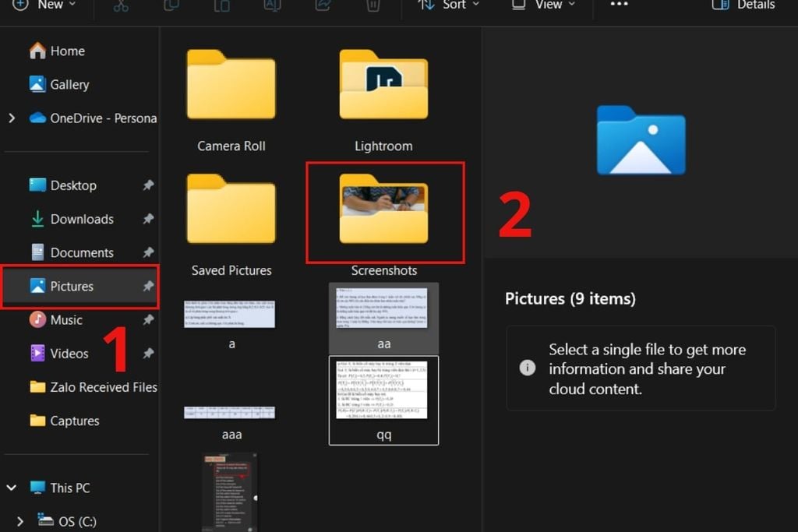Image resolution: width=798 pixels, height=532 pixels.
Task: Click the Paste icon in the toolbar
Action: click(221, 5)
